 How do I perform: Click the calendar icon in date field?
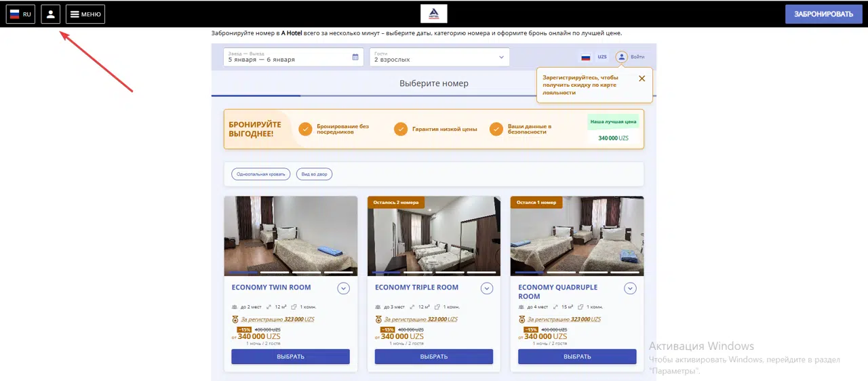355,58
